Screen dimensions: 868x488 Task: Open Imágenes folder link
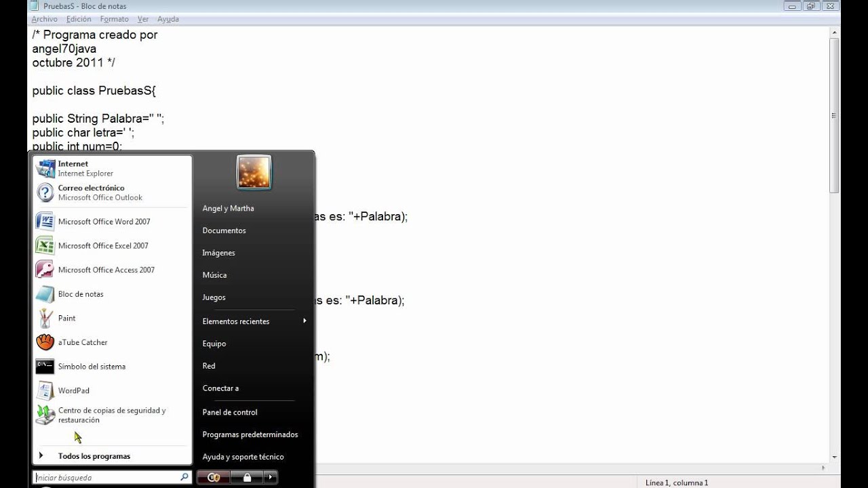[x=218, y=253]
